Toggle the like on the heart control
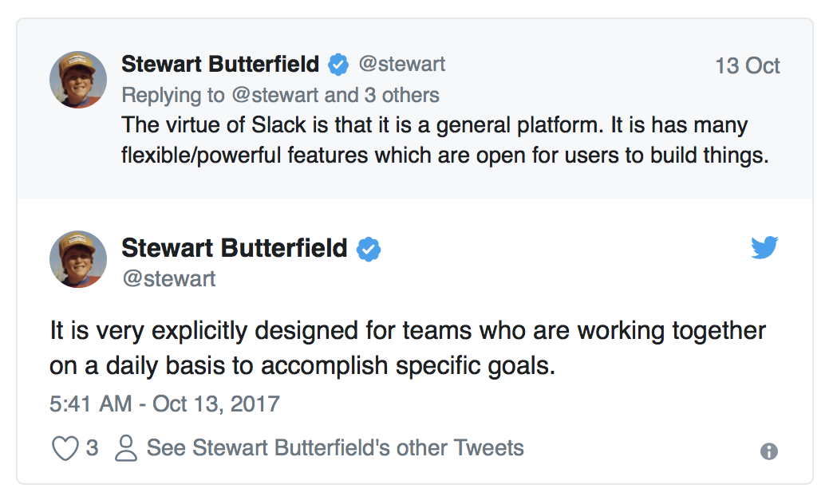 pos(65,448)
